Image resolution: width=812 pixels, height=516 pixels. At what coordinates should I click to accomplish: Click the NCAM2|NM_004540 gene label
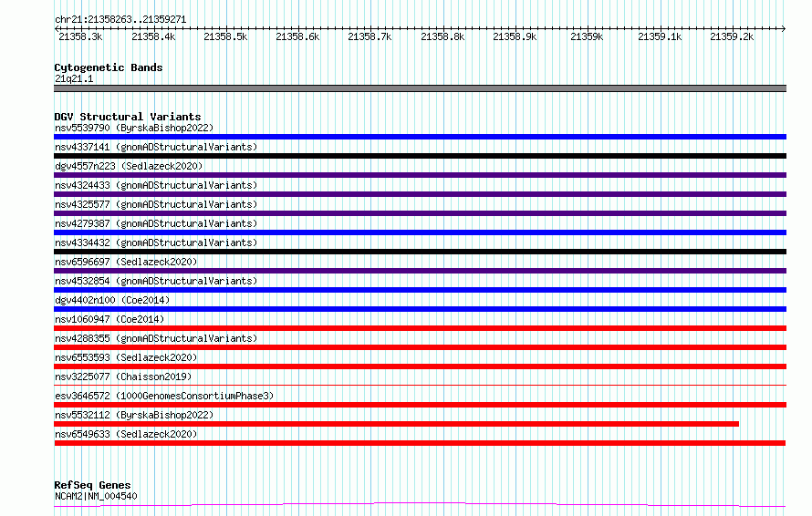96,496
